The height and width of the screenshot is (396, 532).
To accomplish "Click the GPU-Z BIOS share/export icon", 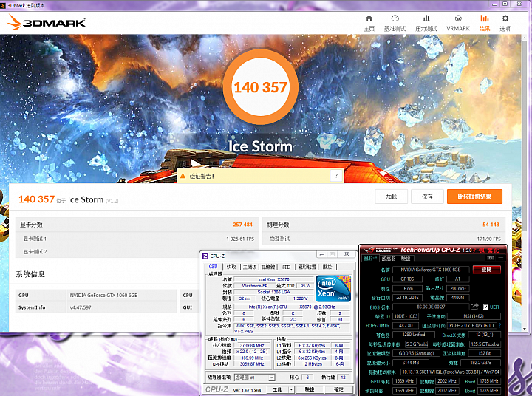I will point(474,307).
